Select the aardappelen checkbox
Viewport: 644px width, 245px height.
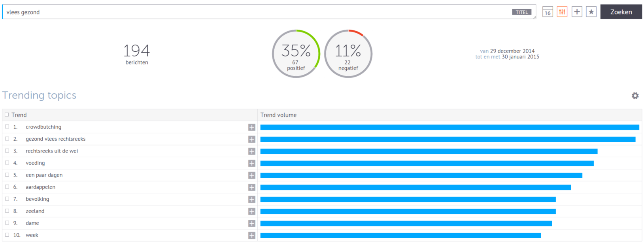coord(7,187)
